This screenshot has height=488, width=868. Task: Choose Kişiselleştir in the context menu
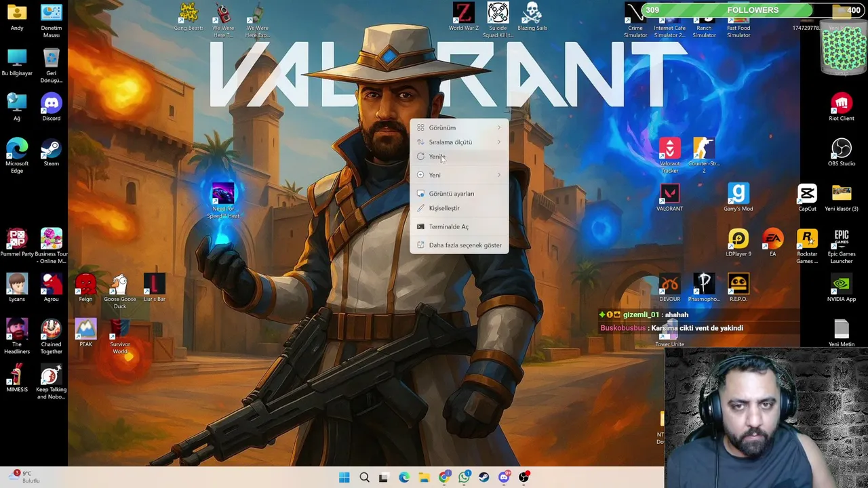[x=459, y=208]
